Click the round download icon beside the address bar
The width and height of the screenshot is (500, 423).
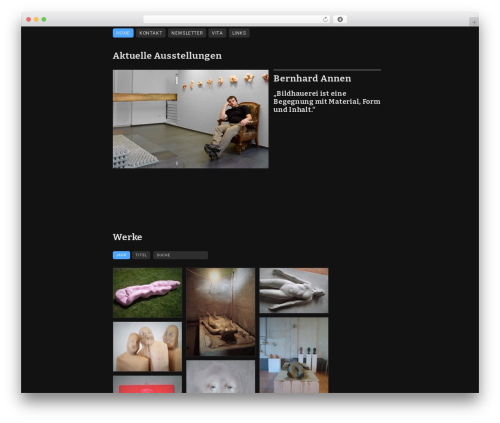coord(340,19)
